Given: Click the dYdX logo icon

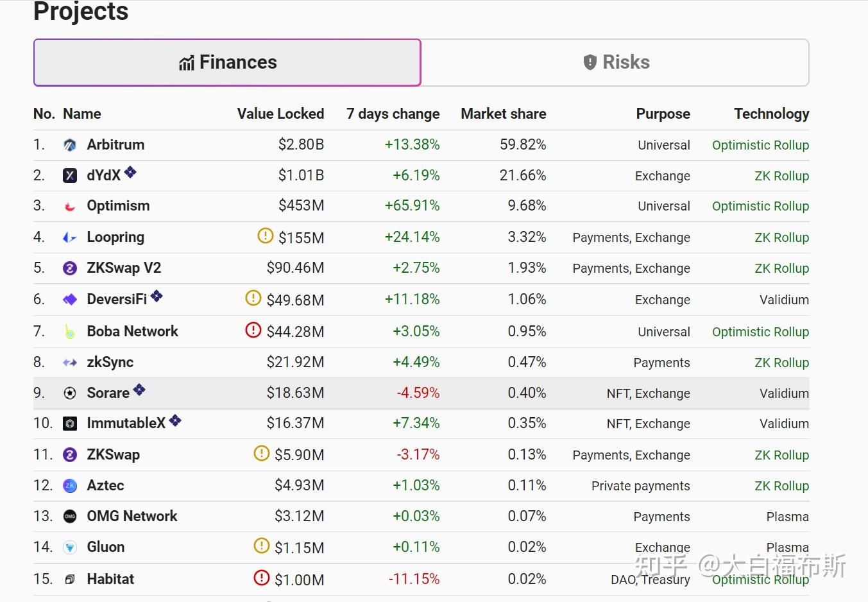Looking at the screenshot, I should click(70, 176).
